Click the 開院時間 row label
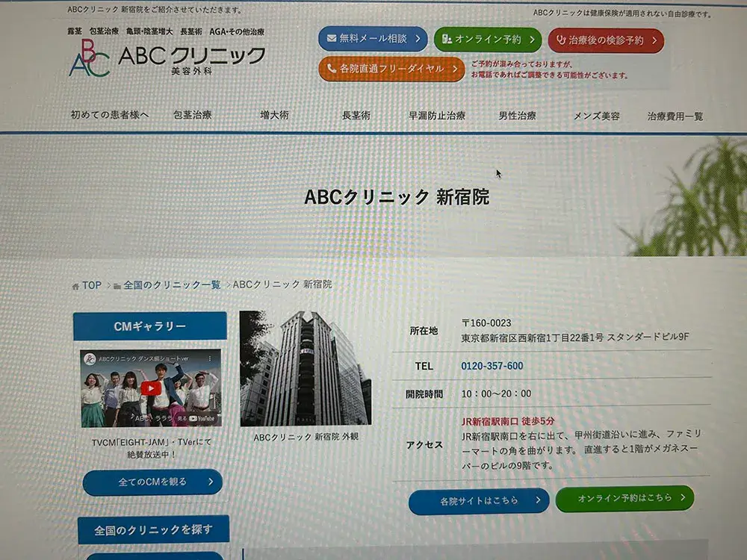This screenshot has height=560, width=747. [424, 393]
